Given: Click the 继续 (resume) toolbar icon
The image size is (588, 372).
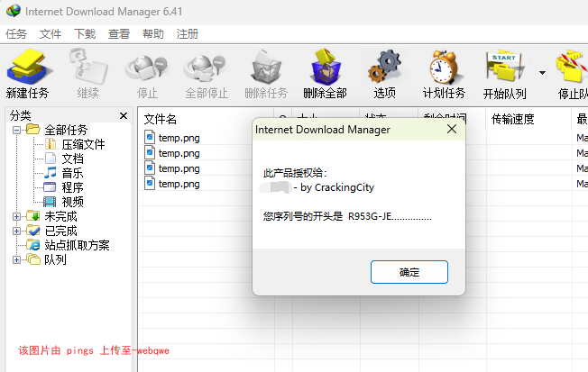Looking at the screenshot, I should tap(87, 67).
